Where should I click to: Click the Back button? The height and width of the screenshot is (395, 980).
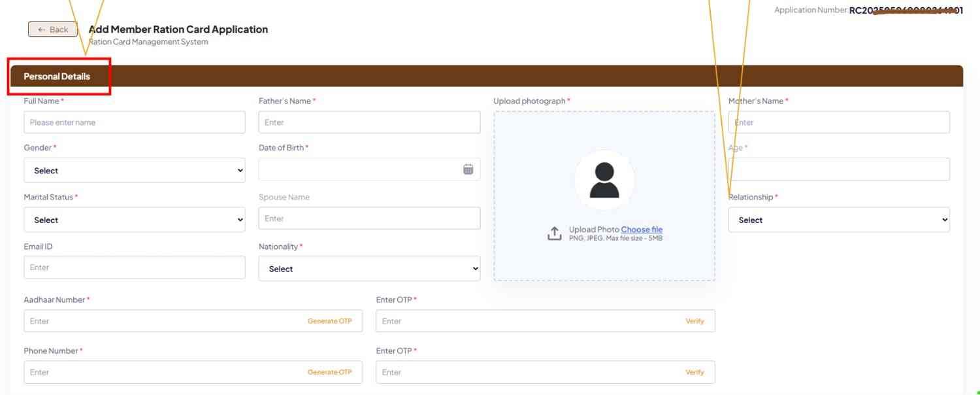coord(53,29)
